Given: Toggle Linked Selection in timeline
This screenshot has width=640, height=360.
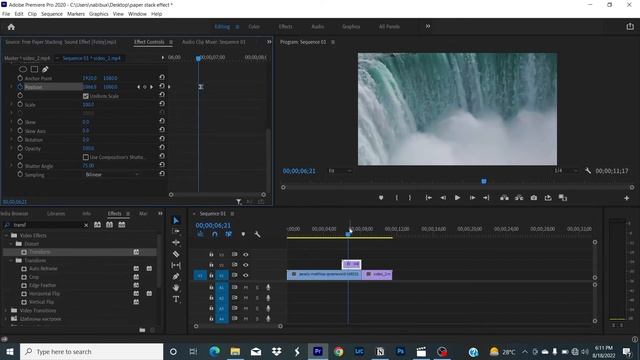Looking at the screenshot, I should (229, 234).
